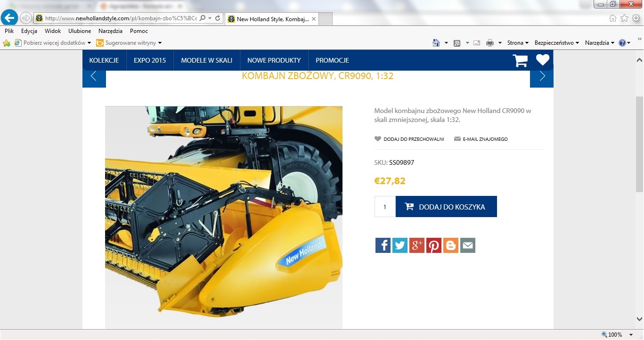
Task: Open the Ulubione menu
Action: 80,31
